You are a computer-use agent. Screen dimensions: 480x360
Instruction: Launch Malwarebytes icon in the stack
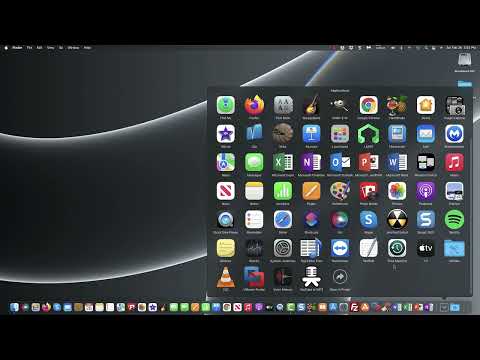click(454, 134)
